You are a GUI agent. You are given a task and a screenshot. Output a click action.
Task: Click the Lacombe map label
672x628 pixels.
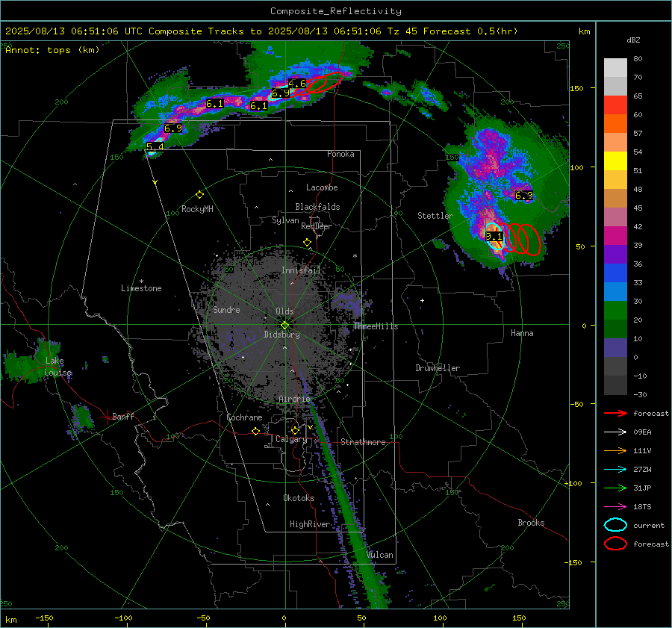coord(322,187)
